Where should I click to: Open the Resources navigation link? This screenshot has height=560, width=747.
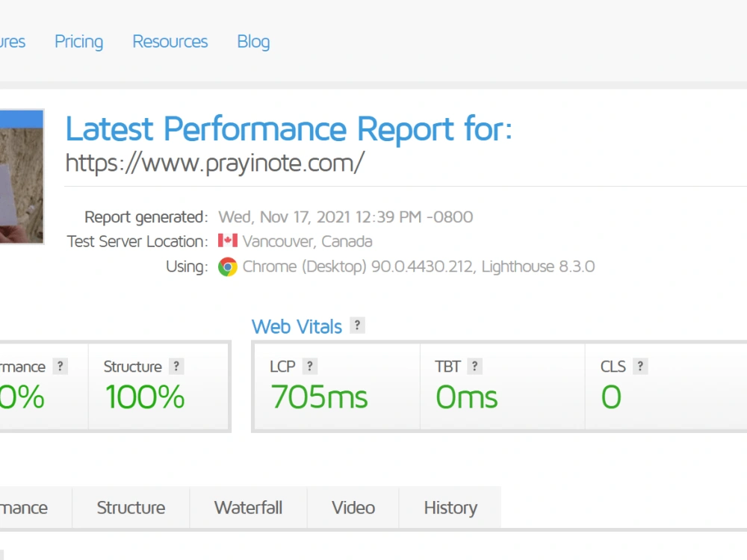point(170,41)
